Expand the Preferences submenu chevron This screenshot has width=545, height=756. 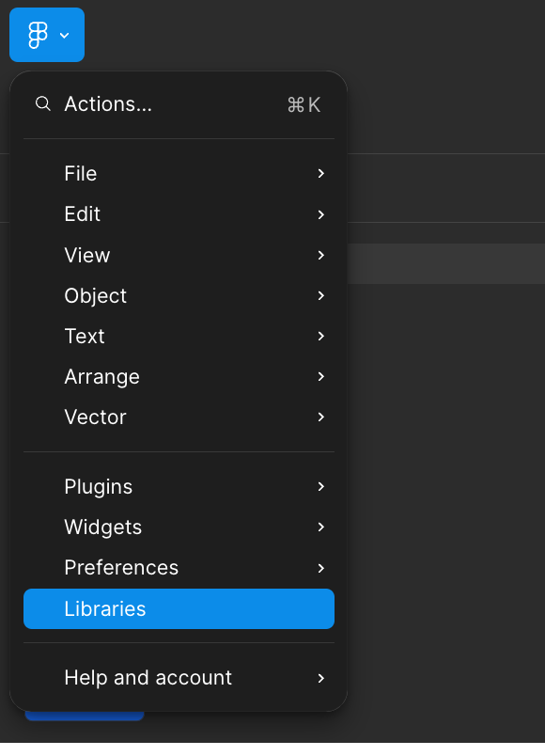tap(319, 568)
